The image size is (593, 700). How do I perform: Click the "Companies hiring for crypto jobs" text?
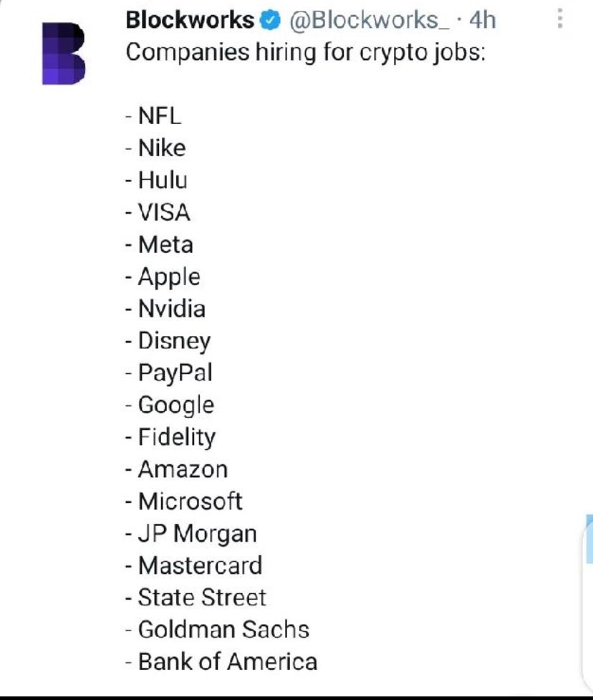305,53
